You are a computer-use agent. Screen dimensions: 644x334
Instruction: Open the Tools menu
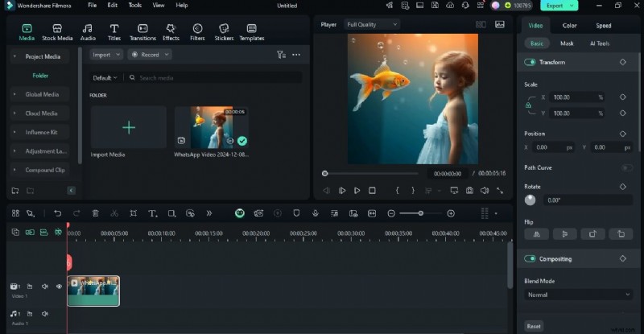pyautogui.click(x=134, y=5)
